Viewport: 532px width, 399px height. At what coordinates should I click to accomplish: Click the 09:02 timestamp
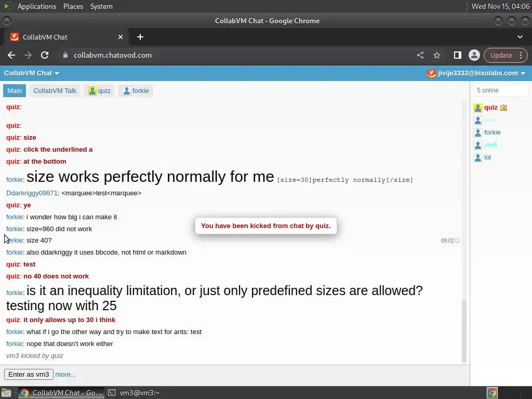pyautogui.click(x=447, y=241)
